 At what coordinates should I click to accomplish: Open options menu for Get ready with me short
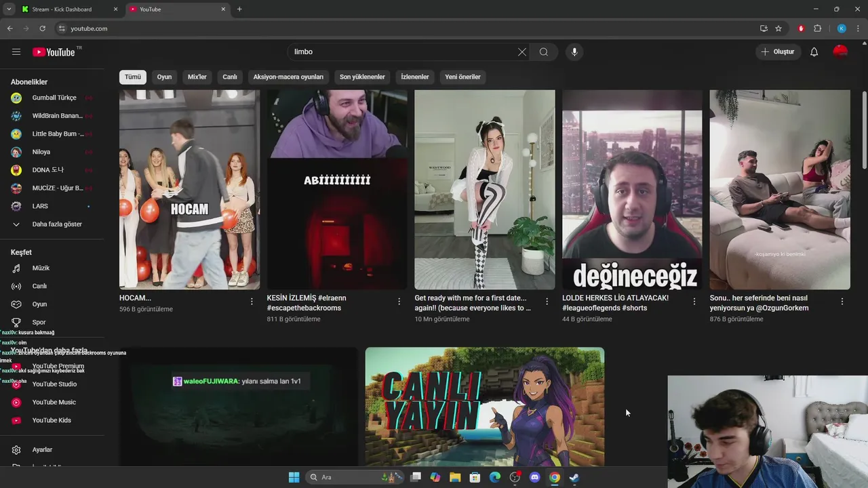547,302
